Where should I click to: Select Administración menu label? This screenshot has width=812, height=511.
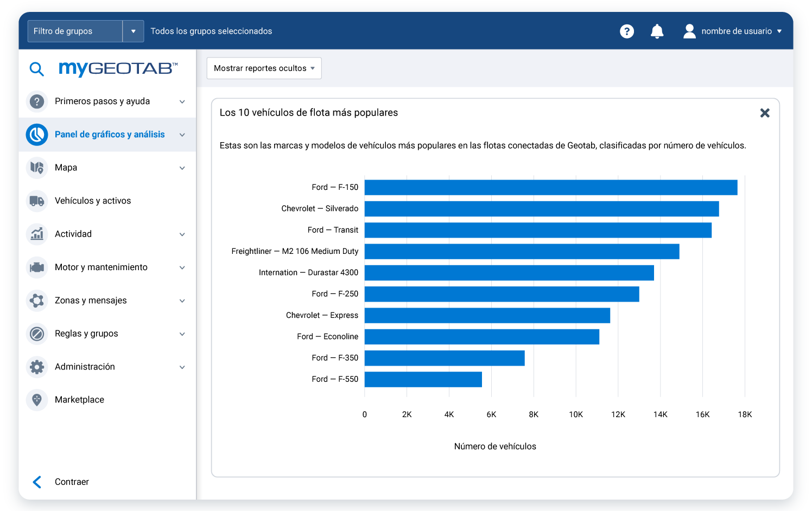[x=85, y=367]
